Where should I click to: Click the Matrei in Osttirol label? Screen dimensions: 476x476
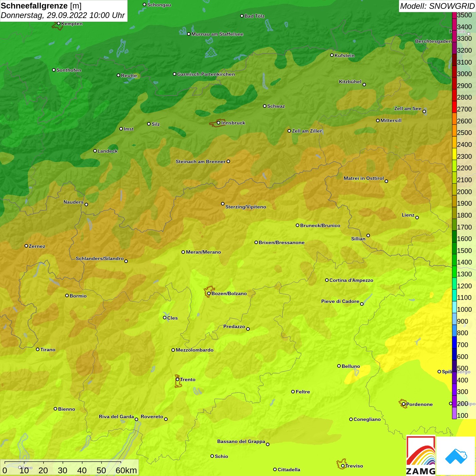pyautogui.click(x=364, y=178)
